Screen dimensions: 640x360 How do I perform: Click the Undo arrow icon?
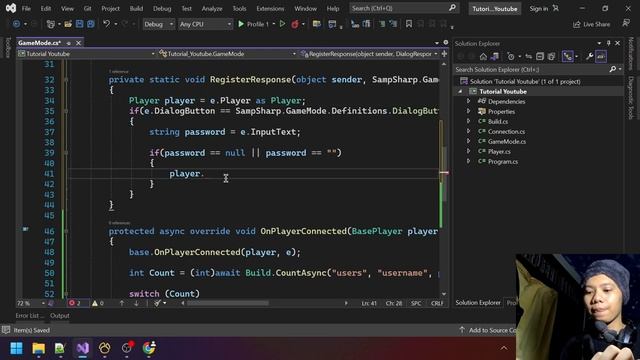click(x=107, y=24)
